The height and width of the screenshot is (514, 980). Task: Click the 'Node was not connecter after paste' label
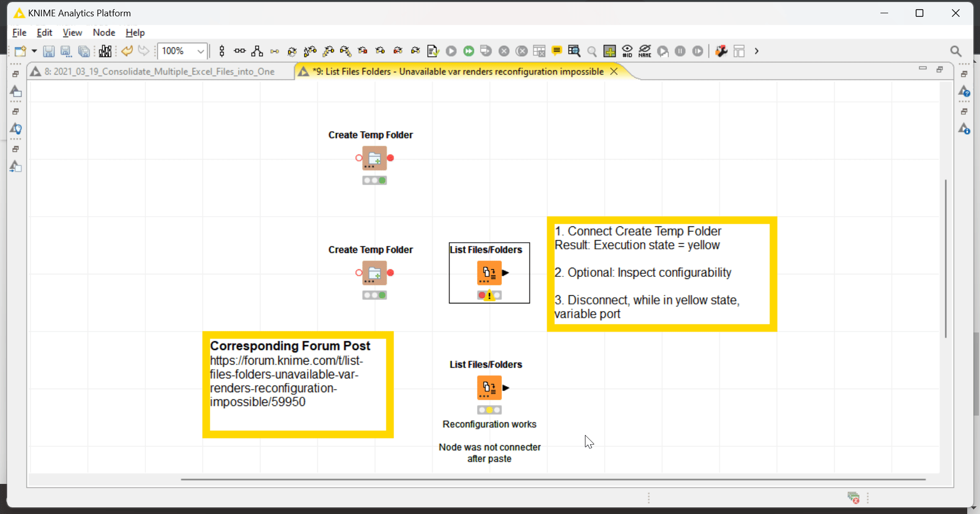[x=489, y=453]
